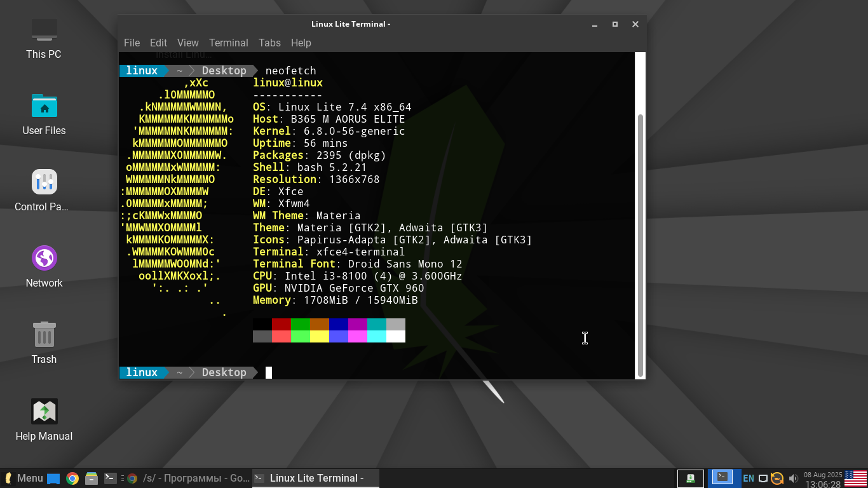Open the Edit menu in terminal
The width and height of the screenshot is (868, 488).
point(158,43)
